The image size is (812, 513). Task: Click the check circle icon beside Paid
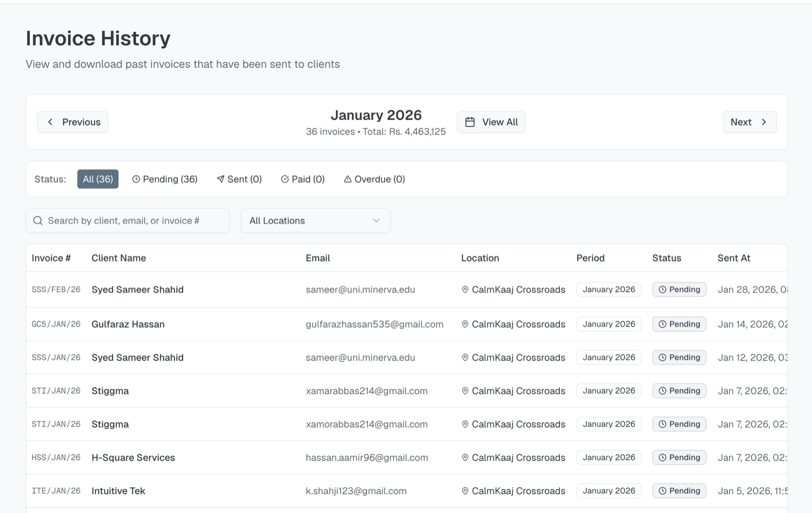(x=285, y=179)
